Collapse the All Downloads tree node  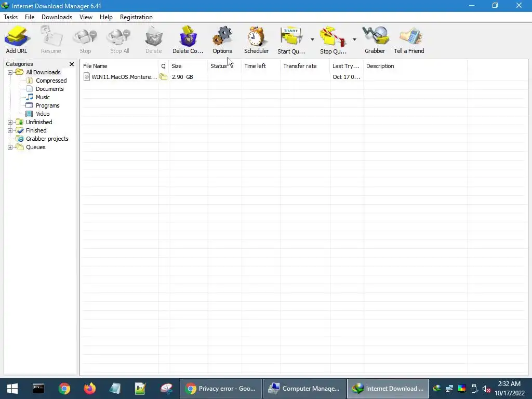point(10,72)
